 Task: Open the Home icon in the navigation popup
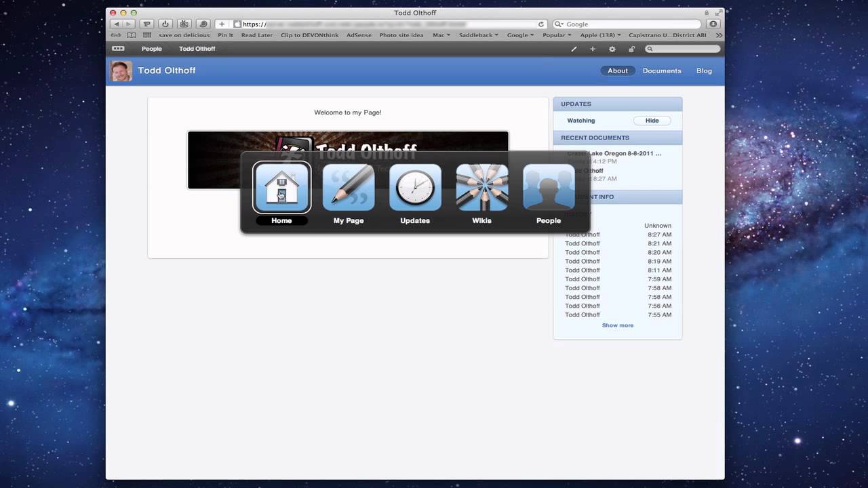point(281,187)
